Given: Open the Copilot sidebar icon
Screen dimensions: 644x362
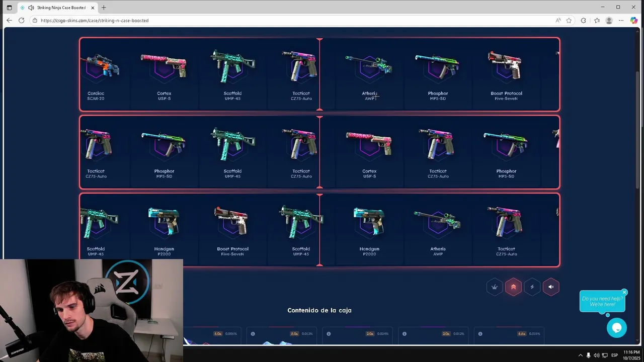Looking at the screenshot, I should point(634,21).
